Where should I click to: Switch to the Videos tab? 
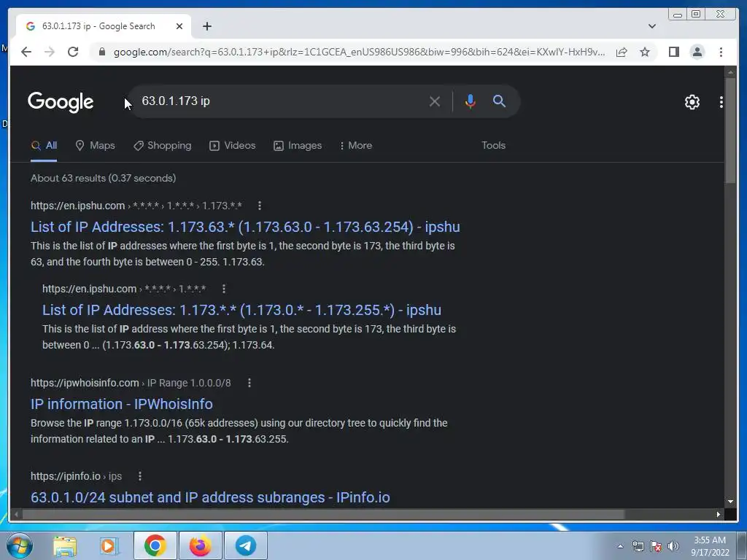[233, 146]
